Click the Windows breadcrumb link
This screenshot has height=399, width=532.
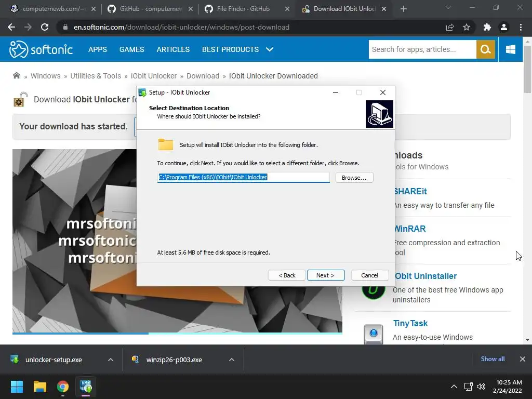click(x=46, y=76)
